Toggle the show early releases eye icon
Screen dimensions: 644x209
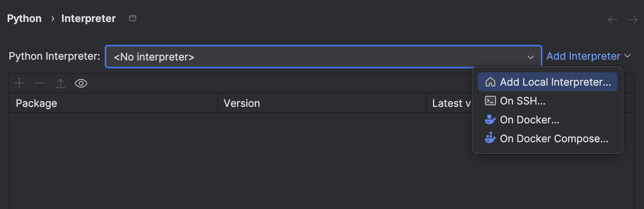(81, 83)
